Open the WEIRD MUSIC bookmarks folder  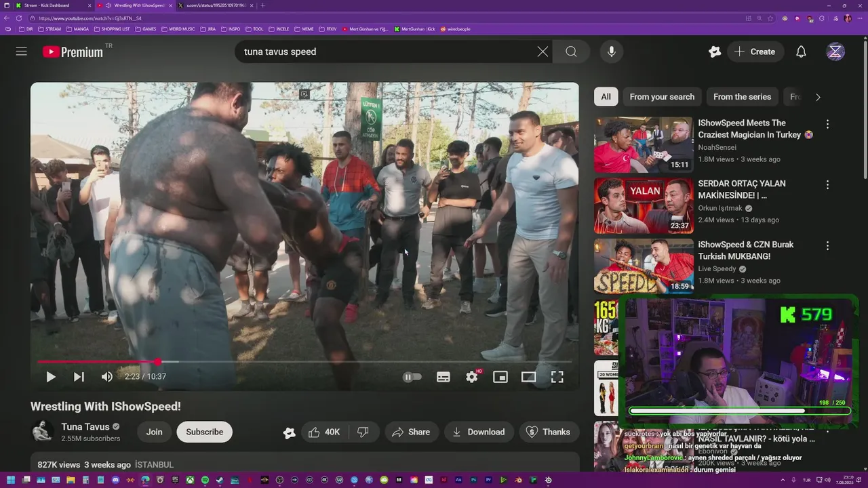(x=177, y=29)
